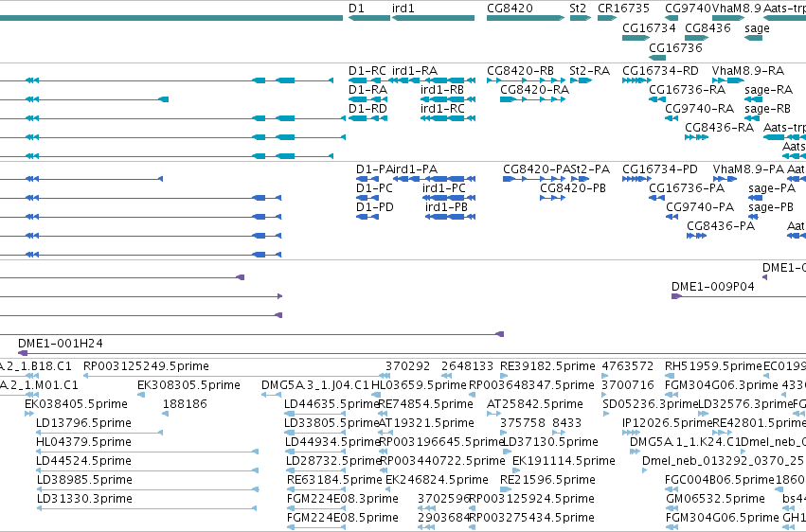Click the EK246824.5prime EST label
This screenshot has width=806, height=532.
[x=437, y=481]
